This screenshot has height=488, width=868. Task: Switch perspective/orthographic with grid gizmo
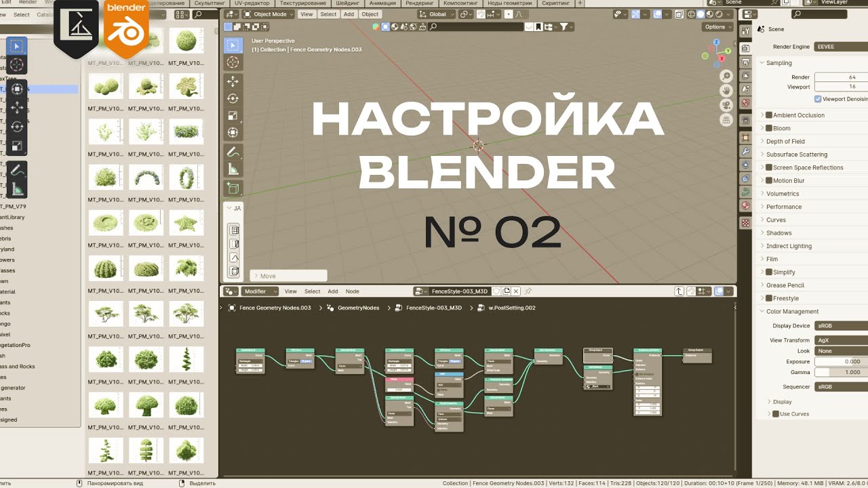tap(726, 119)
